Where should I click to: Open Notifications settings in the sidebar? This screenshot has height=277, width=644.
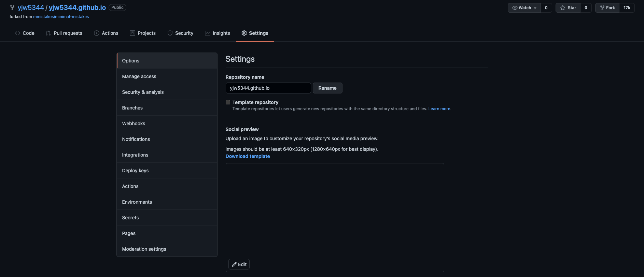pyautogui.click(x=167, y=139)
